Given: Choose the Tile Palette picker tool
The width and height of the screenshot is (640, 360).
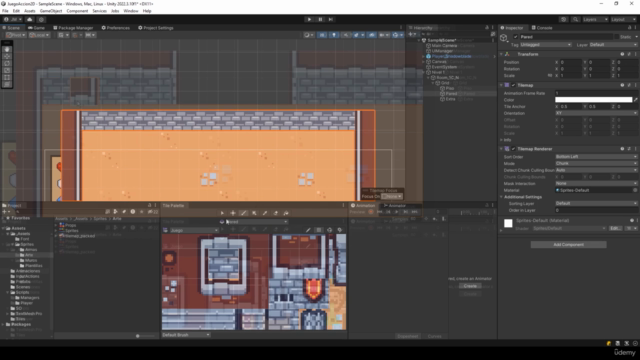Looking at the screenshot, I should click(x=265, y=213).
